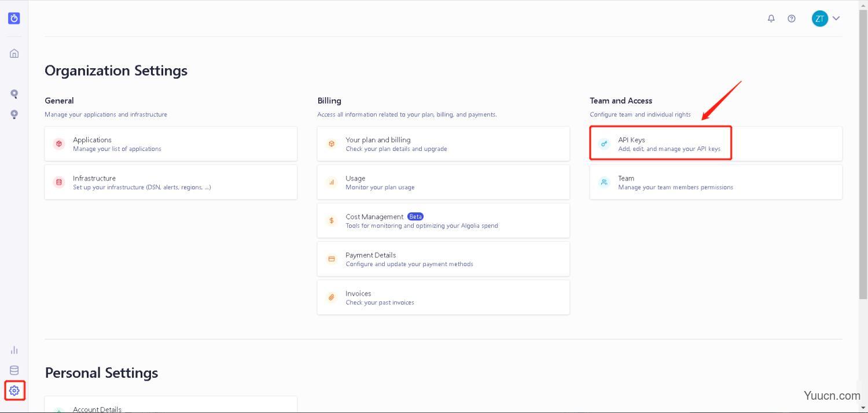Click the Infrastructure database icon
Image resolution: width=868 pixels, height=413 pixels.
(58, 182)
